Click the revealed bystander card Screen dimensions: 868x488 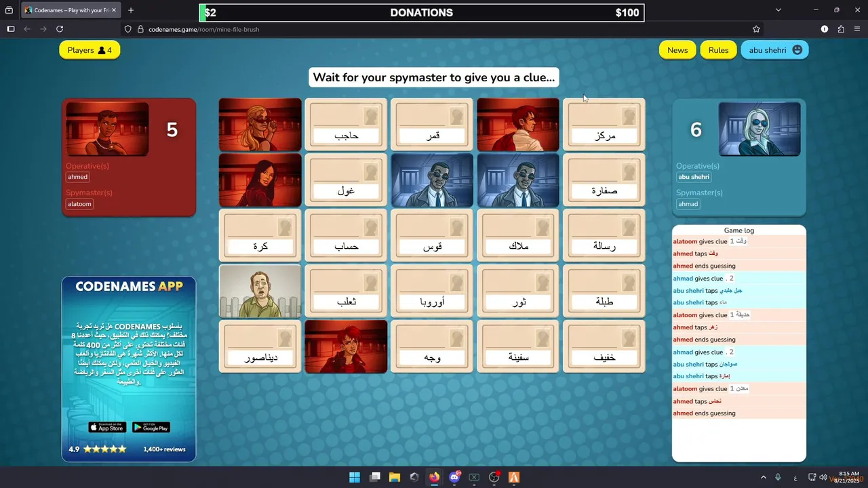[260, 291]
